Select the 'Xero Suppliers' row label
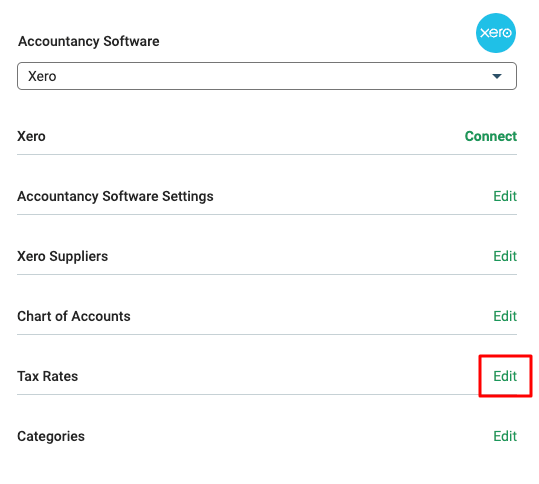The width and height of the screenshot is (539, 484). pyautogui.click(x=63, y=256)
